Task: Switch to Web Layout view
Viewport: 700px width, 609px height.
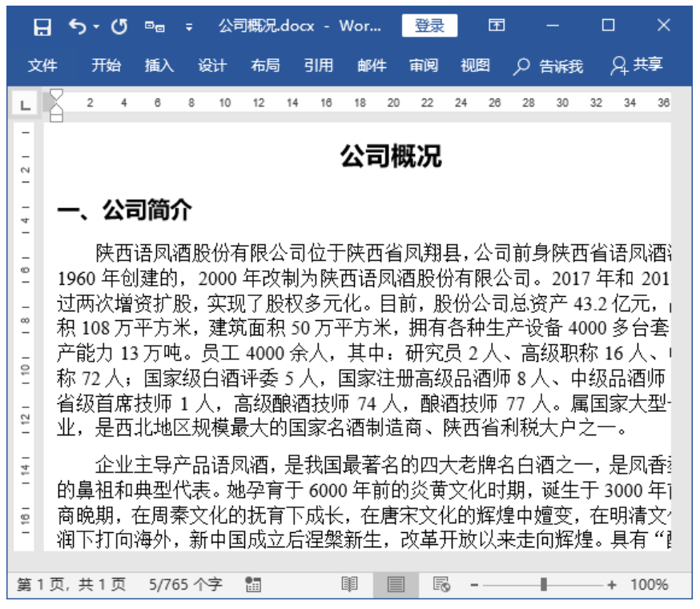Action: (441, 584)
